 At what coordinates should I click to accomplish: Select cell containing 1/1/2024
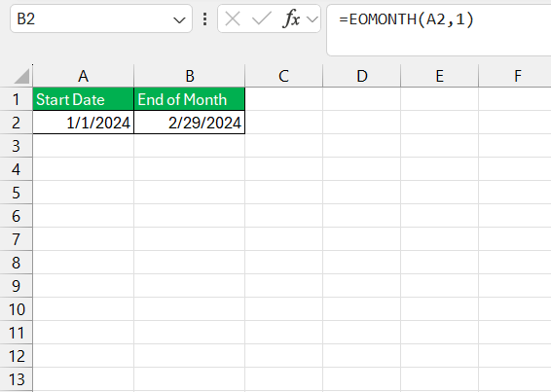click(x=84, y=123)
